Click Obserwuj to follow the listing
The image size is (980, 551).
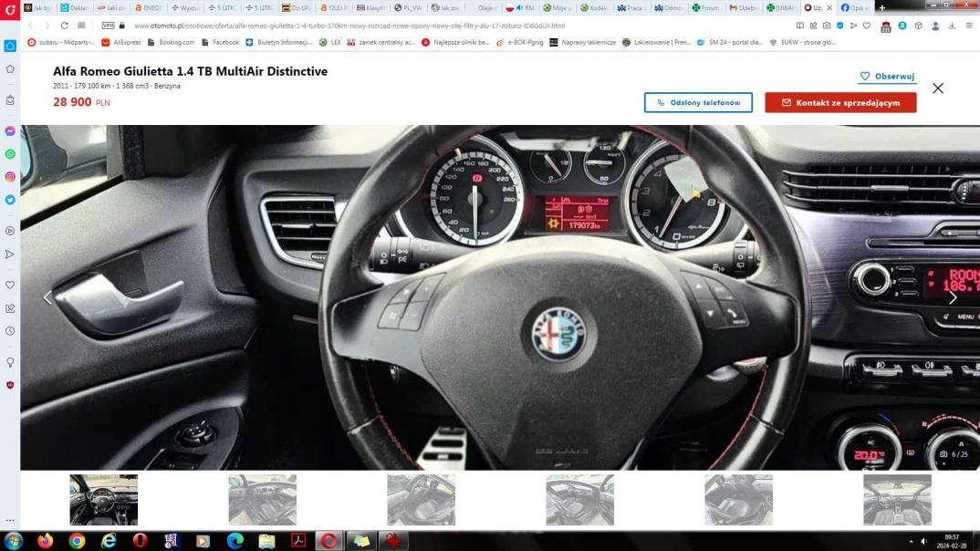(x=887, y=77)
